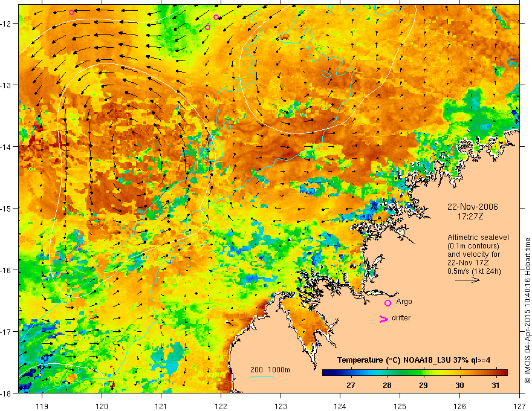Click the latitude axis label -17
This screenshot has height=411, width=532.
tap(6, 332)
